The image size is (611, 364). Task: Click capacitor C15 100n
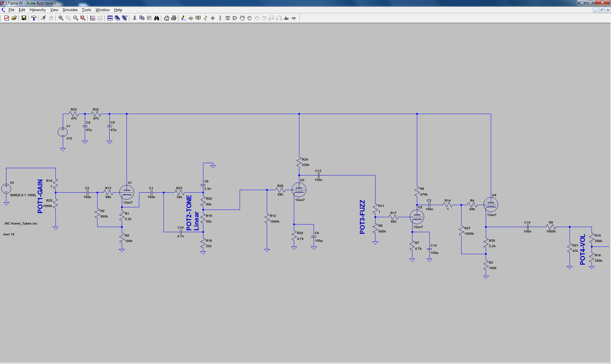[x=527, y=227]
